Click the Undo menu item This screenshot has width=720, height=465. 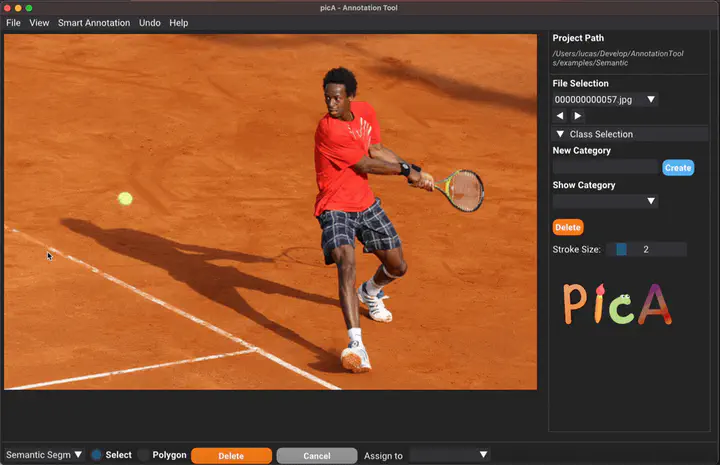pos(150,22)
